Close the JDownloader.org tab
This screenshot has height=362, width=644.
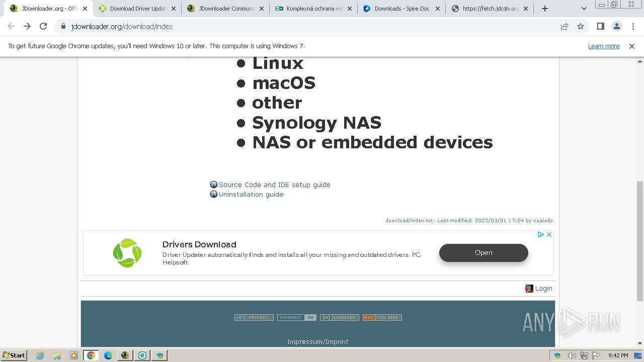85,9
